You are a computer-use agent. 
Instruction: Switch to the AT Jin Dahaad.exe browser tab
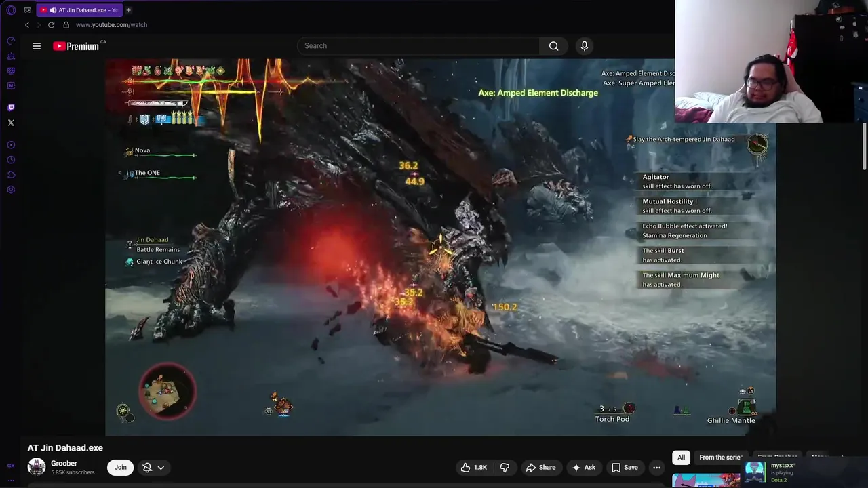79,10
